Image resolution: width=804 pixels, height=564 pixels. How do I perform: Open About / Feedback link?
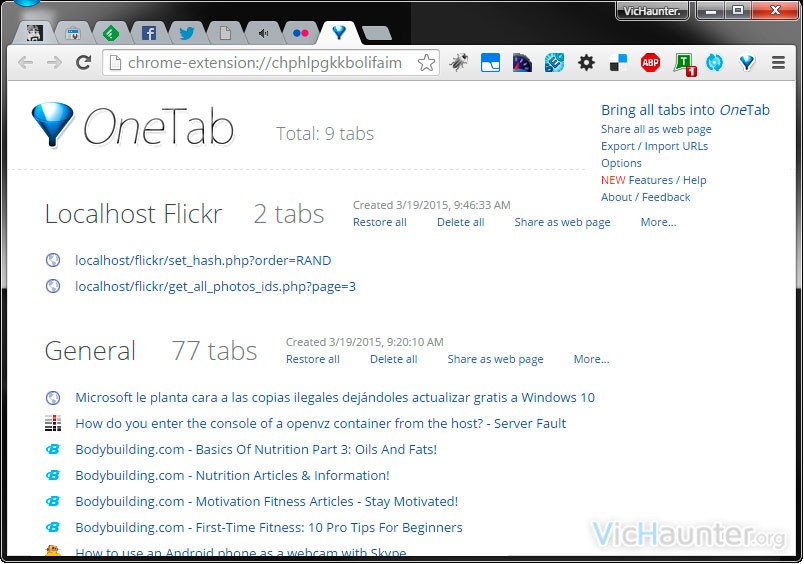tap(645, 197)
